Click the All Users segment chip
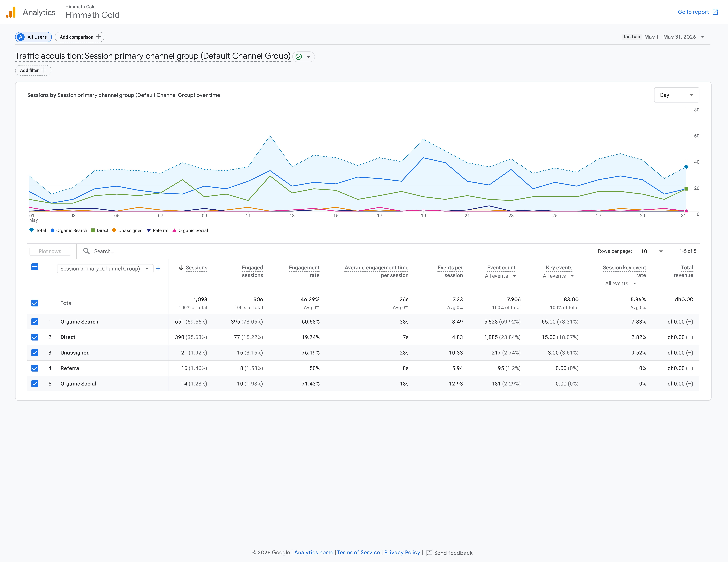The width and height of the screenshot is (728, 562). pos(33,37)
